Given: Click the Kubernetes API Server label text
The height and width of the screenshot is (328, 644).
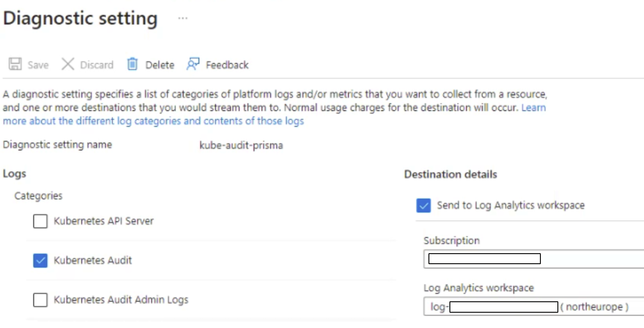Looking at the screenshot, I should pos(104,221).
